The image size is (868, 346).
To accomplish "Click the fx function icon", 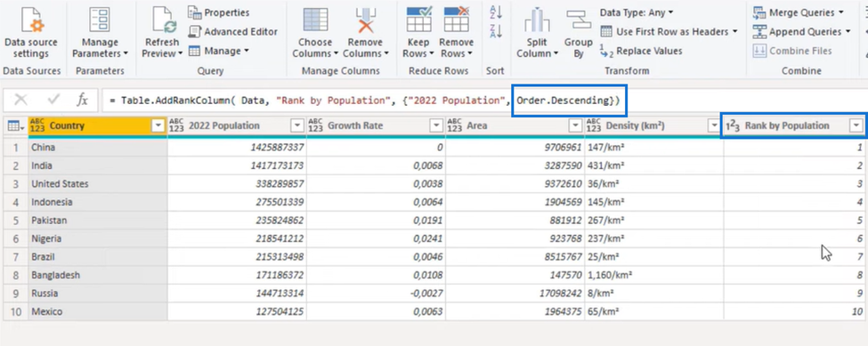I will [82, 100].
